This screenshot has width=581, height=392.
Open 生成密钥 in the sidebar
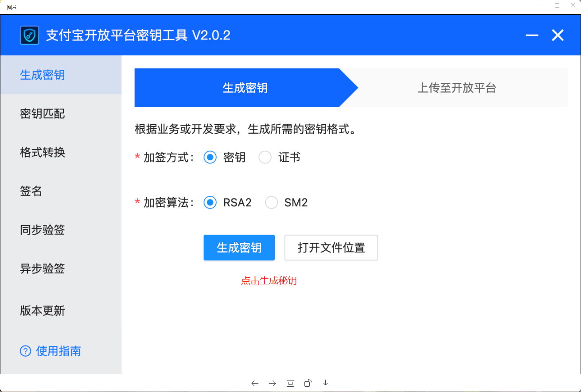coord(61,75)
